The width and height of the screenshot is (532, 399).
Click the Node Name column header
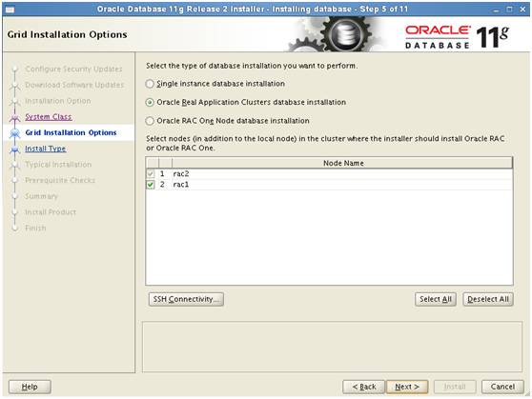click(x=342, y=163)
